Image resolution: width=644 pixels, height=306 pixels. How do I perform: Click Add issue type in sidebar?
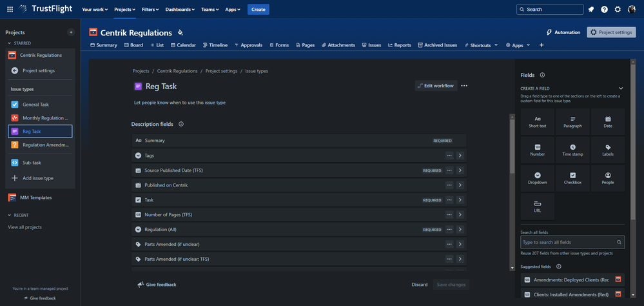40,178
